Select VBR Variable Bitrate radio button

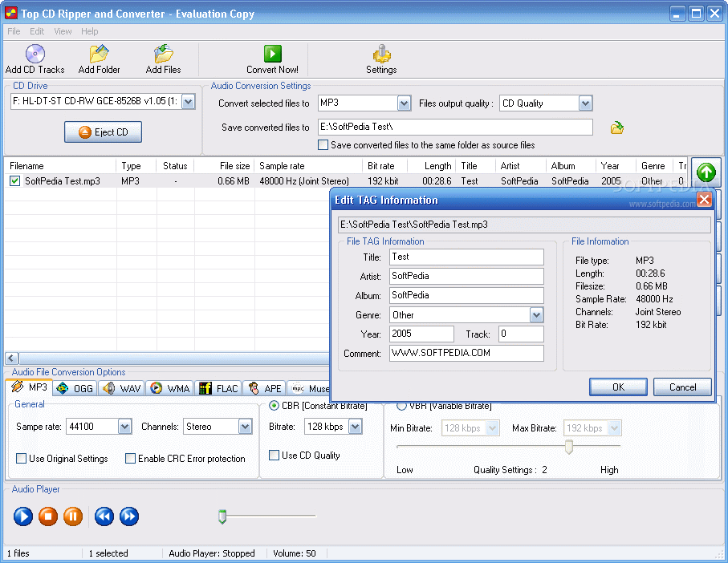pyautogui.click(x=401, y=406)
